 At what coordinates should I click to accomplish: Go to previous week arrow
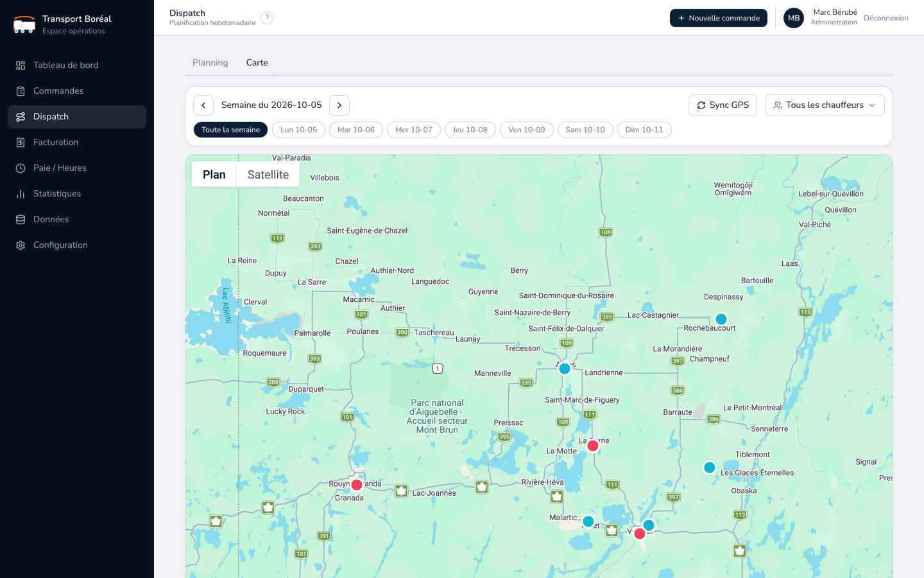(x=203, y=105)
